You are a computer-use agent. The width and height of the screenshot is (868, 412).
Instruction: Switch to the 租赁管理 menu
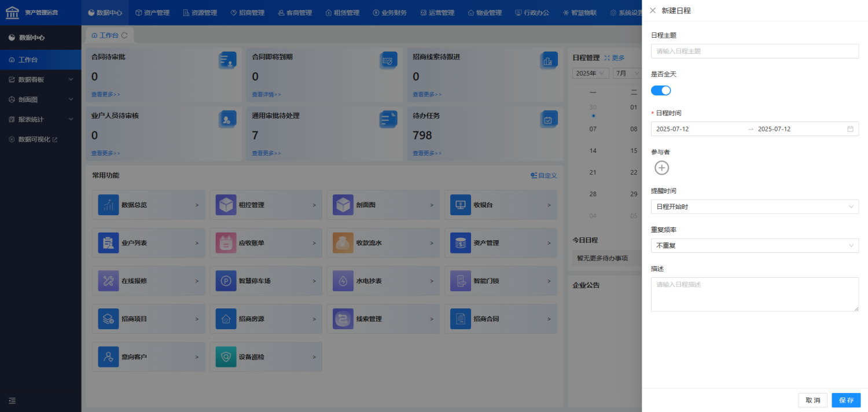343,12
